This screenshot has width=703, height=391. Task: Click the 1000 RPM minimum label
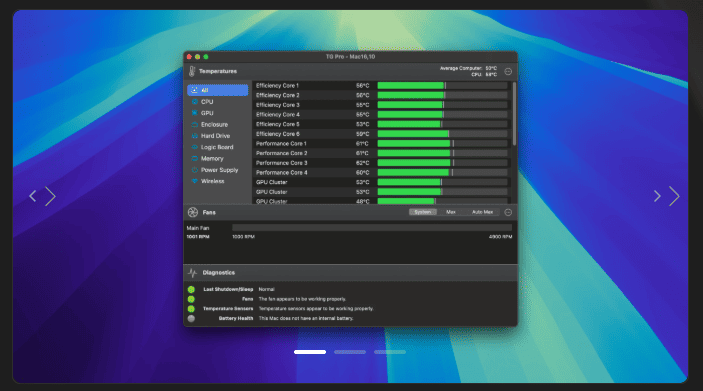click(x=243, y=237)
